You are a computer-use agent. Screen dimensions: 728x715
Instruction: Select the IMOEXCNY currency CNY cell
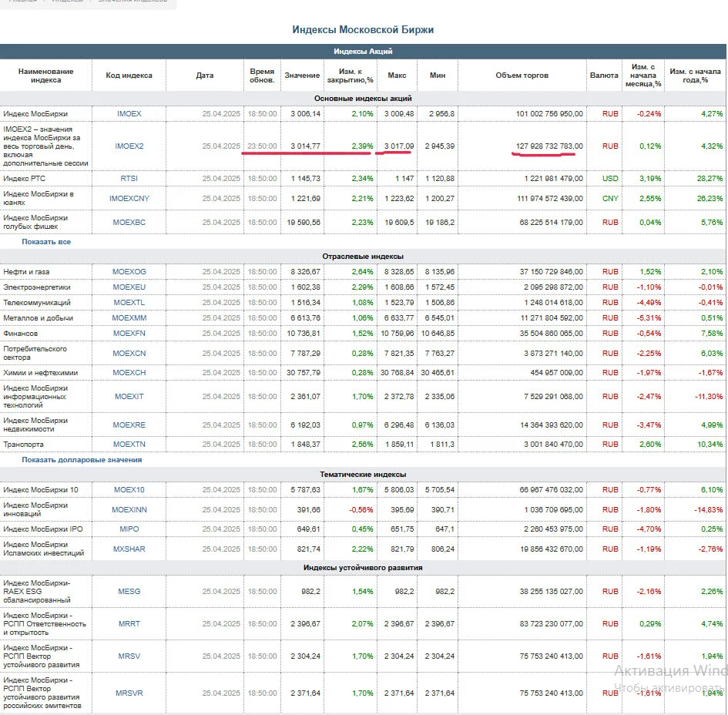(x=610, y=199)
